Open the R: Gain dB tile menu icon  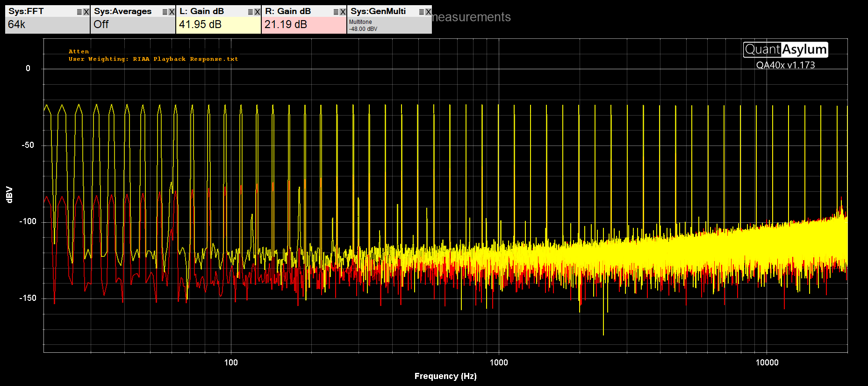pyautogui.click(x=336, y=12)
